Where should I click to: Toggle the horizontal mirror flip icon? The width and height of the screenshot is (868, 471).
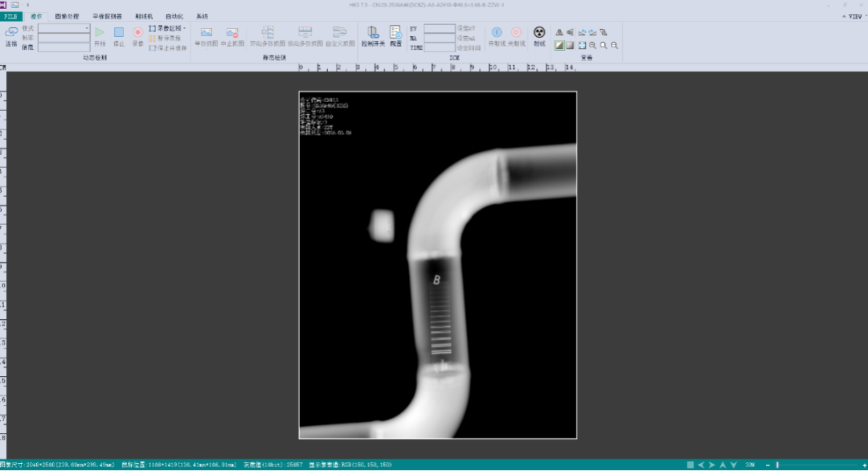[559, 32]
